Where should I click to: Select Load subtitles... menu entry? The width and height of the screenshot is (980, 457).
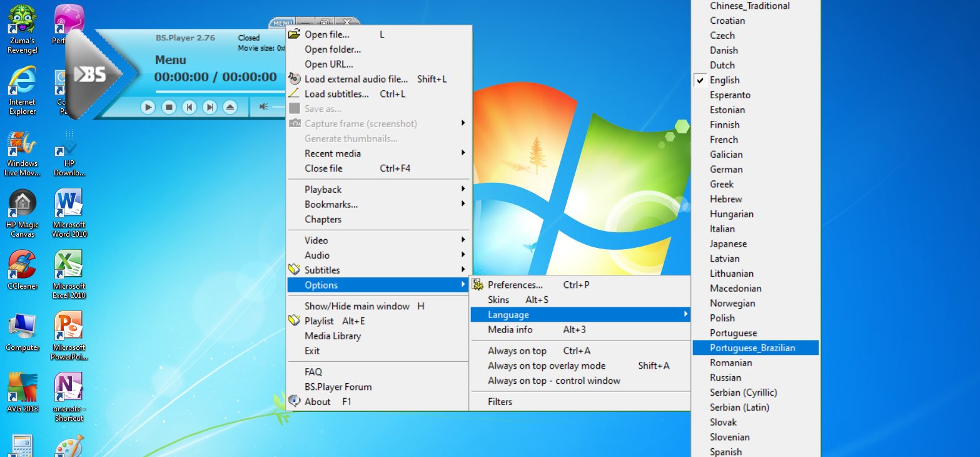378,94
